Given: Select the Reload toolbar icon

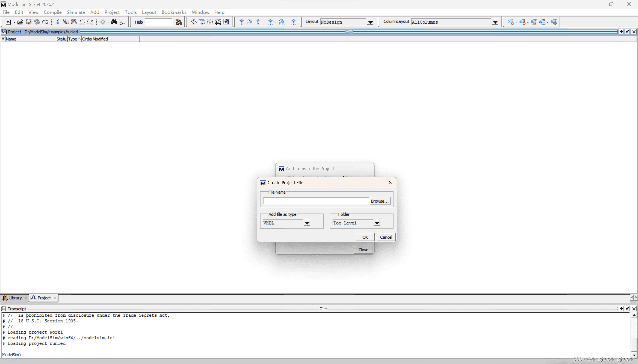Looking at the screenshot, I should click(37, 22).
